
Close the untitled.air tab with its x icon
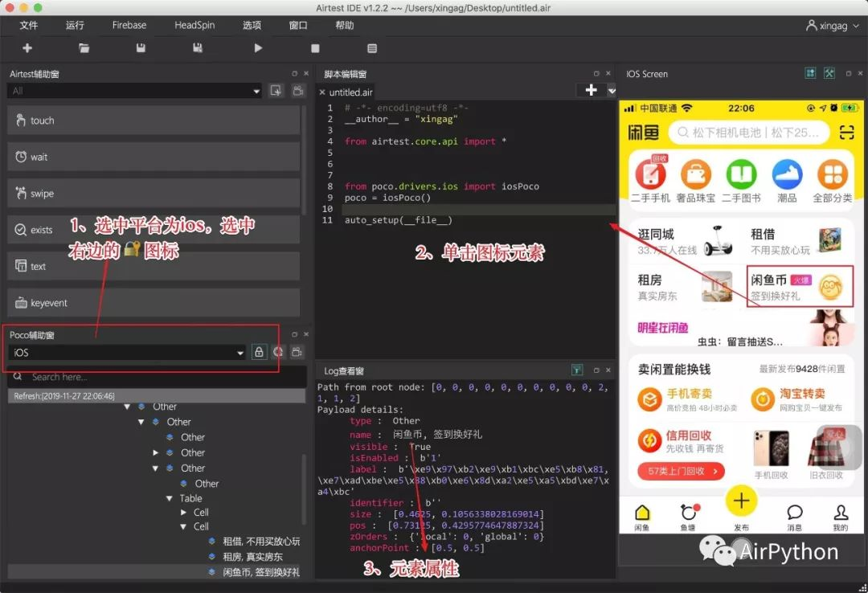coord(322,92)
